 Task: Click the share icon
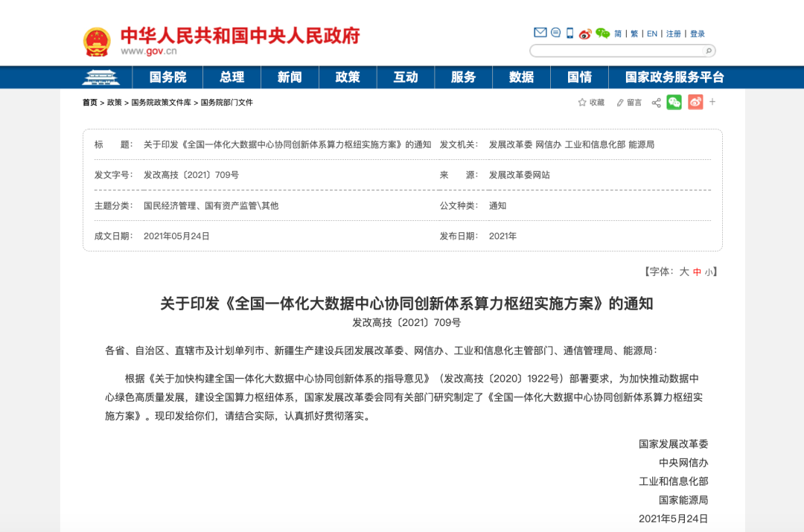(x=656, y=103)
